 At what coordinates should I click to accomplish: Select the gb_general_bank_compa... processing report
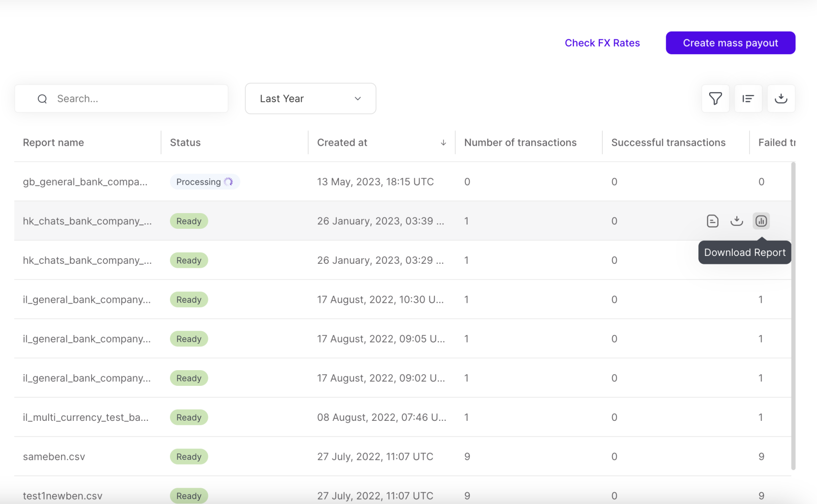click(x=85, y=182)
